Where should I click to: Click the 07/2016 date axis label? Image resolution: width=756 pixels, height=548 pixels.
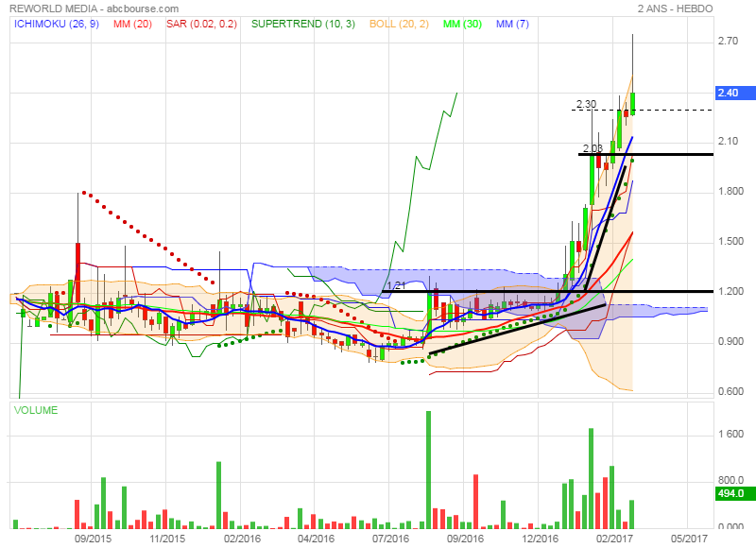click(390, 539)
